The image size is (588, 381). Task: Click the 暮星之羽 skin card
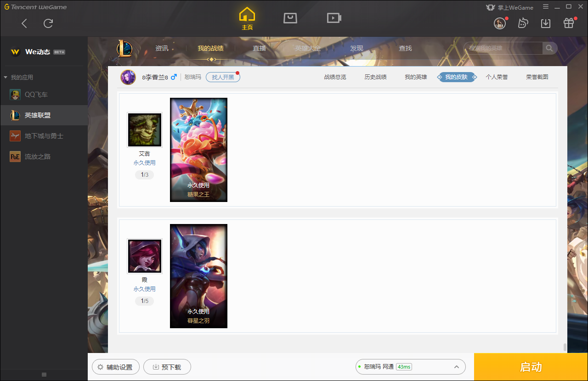198,276
